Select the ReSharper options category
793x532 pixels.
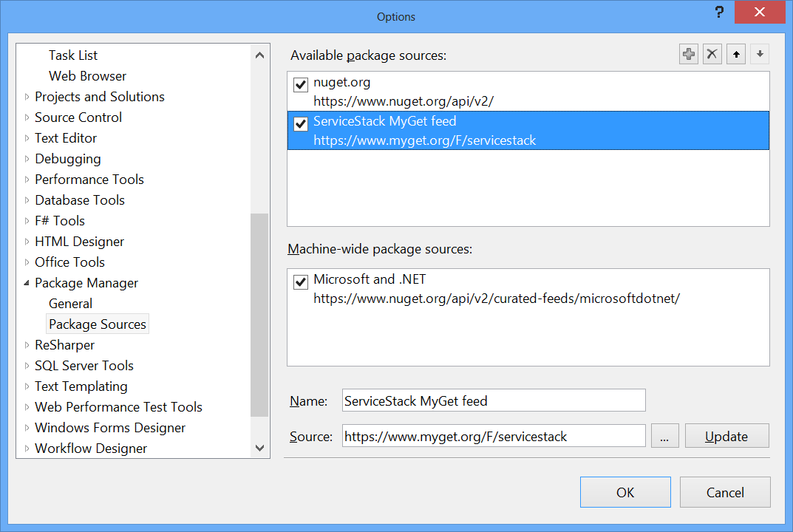tap(65, 345)
